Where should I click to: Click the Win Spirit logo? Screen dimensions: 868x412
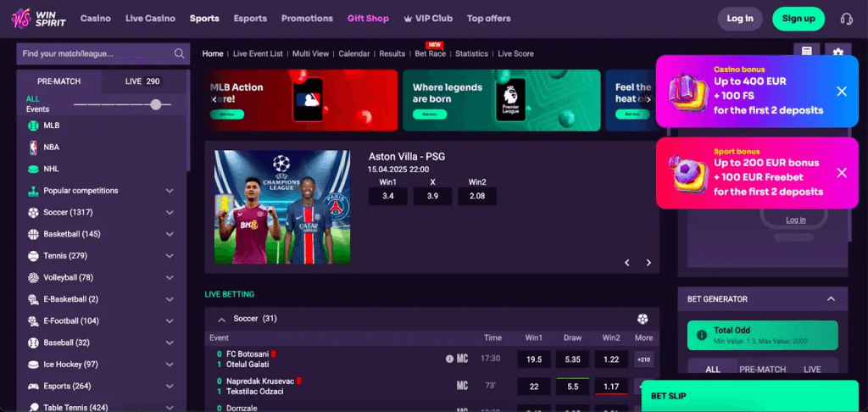tap(39, 19)
